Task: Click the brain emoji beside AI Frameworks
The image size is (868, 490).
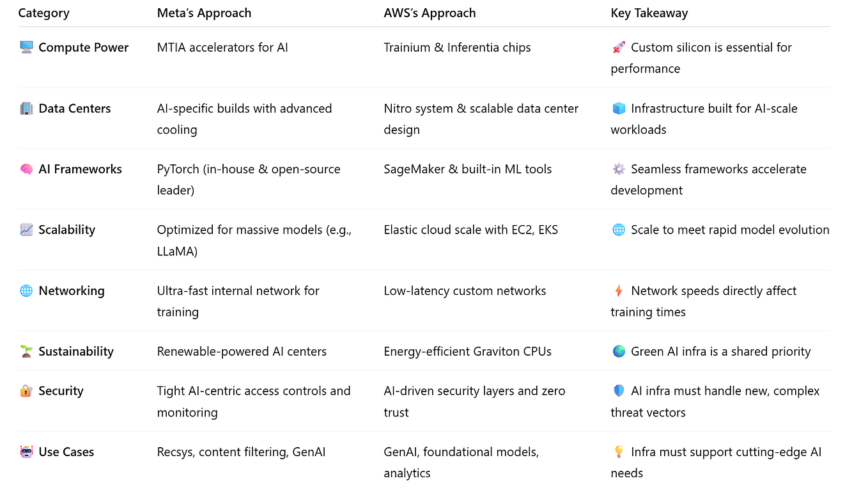Action: click(26, 169)
